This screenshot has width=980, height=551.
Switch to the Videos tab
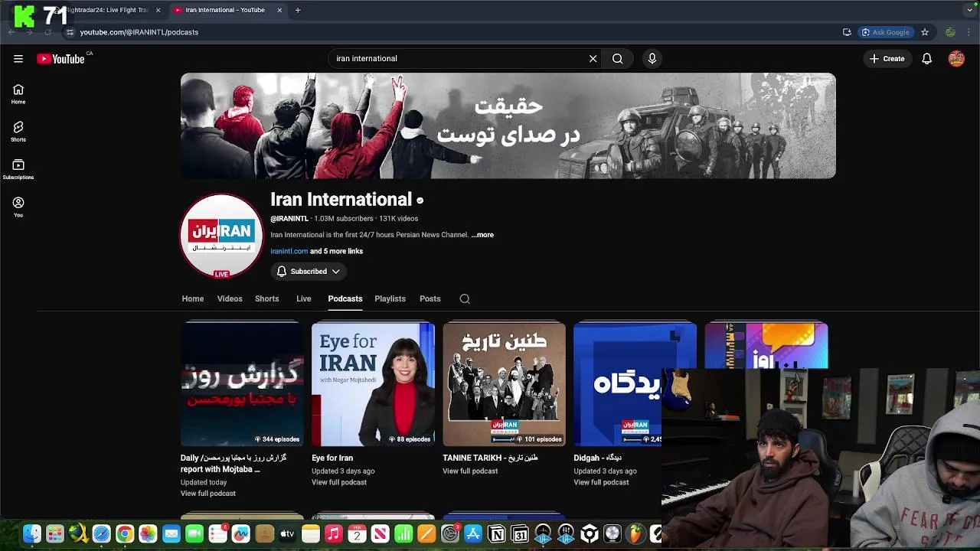230,298
